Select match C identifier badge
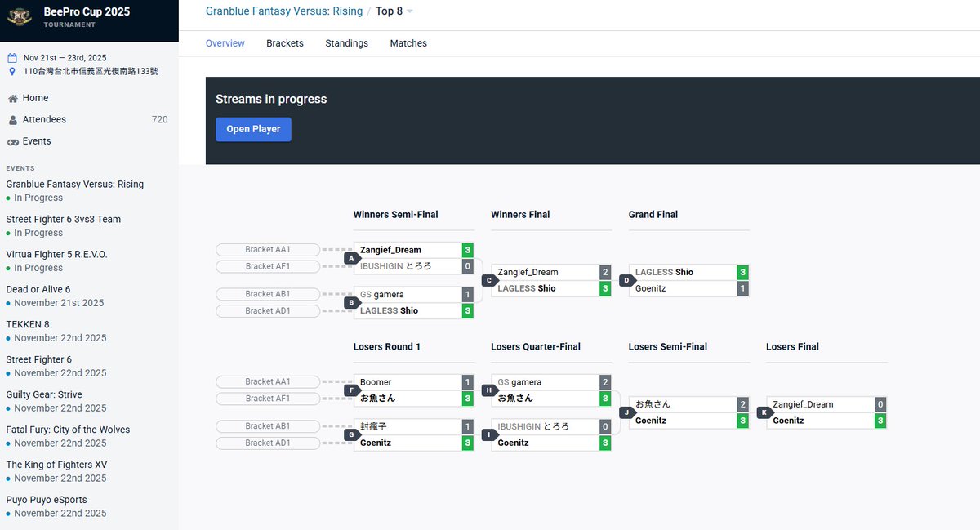 pos(489,280)
